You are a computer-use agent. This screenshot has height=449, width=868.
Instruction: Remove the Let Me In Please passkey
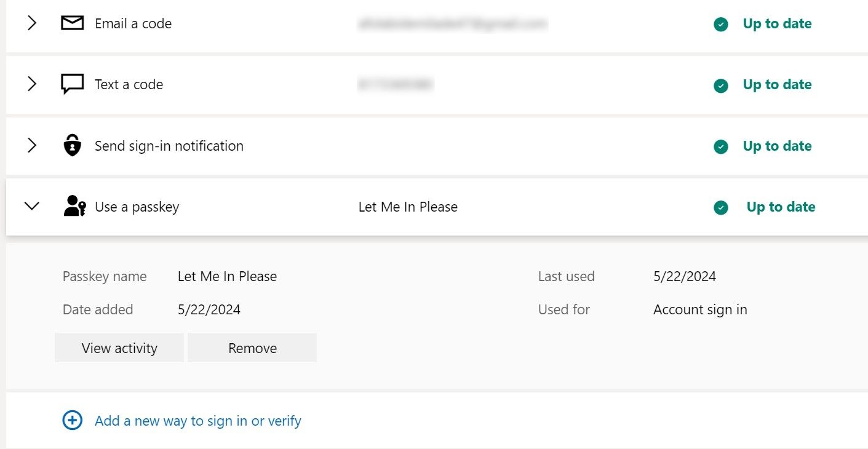(252, 348)
